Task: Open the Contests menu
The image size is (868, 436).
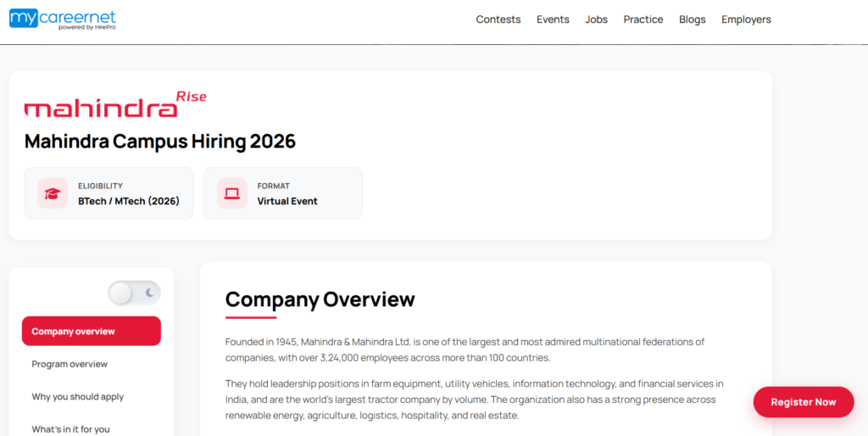Action: coord(498,20)
